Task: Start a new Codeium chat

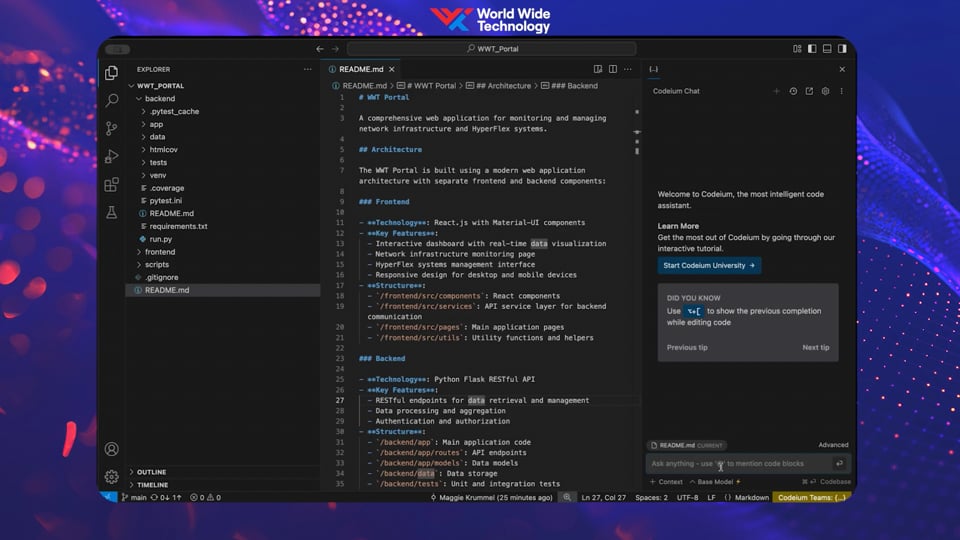Action: [x=776, y=91]
